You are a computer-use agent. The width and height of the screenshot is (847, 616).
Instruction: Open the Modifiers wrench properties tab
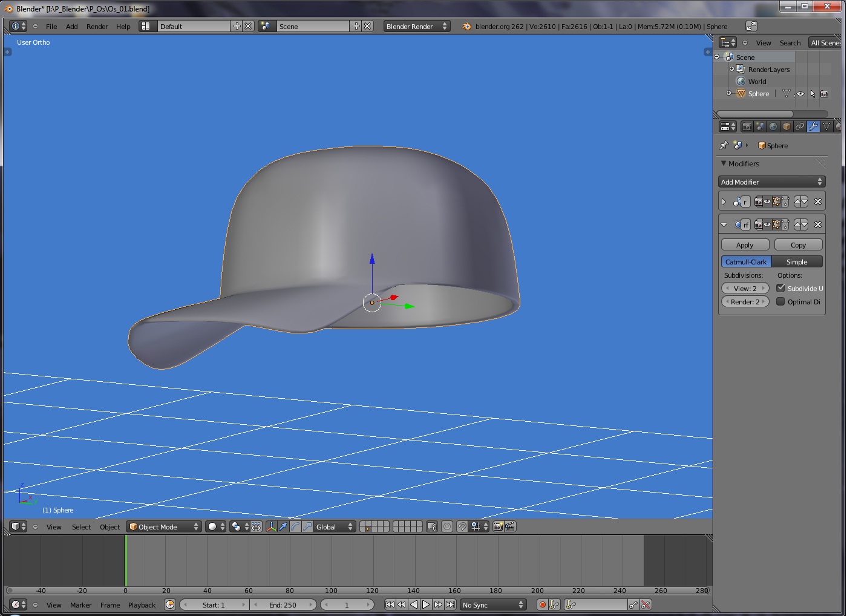click(x=813, y=126)
